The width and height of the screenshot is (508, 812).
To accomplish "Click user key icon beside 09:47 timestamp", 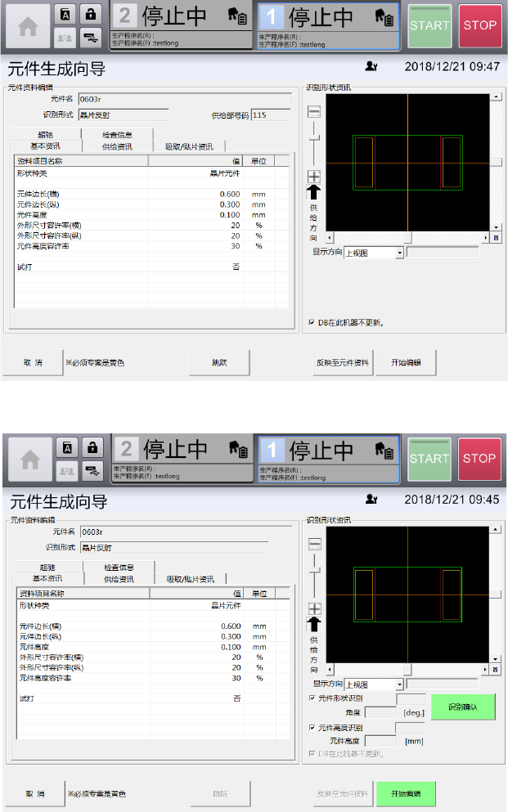I will pyautogui.click(x=371, y=66).
